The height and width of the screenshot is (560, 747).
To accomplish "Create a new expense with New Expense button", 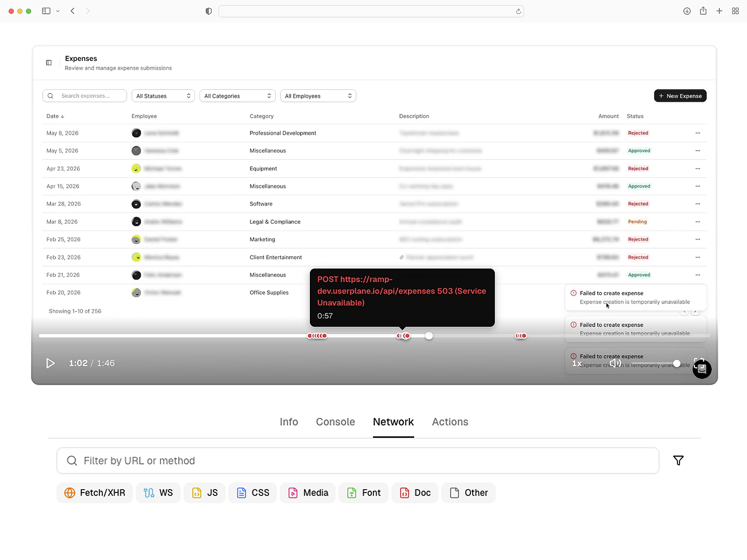I will point(680,95).
